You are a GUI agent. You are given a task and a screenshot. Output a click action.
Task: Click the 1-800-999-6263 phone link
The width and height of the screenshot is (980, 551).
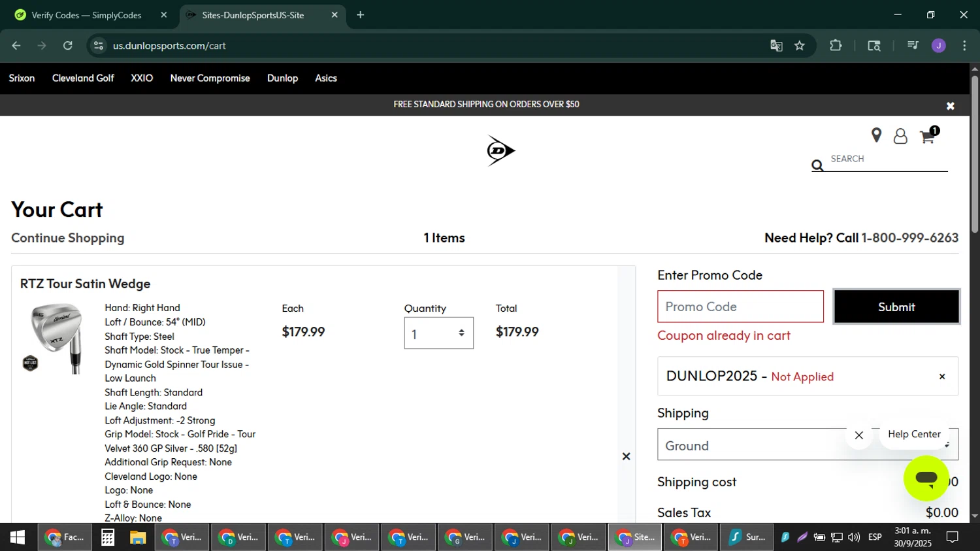point(910,238)
